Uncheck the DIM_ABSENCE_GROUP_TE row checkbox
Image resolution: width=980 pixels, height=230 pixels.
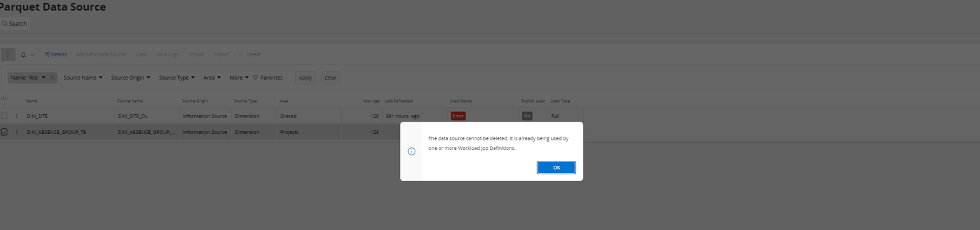pyautogui.click(x=4, y=132)
